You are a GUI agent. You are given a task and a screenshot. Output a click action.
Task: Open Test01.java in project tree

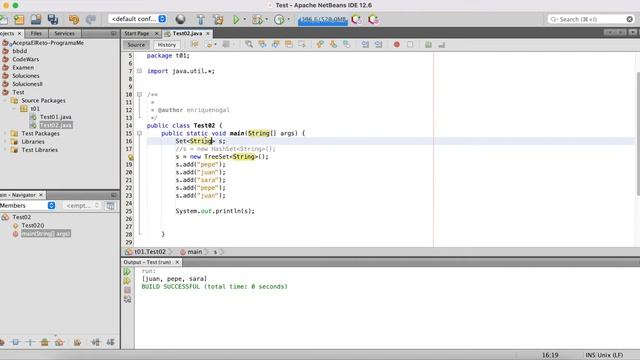pos(56,117)
